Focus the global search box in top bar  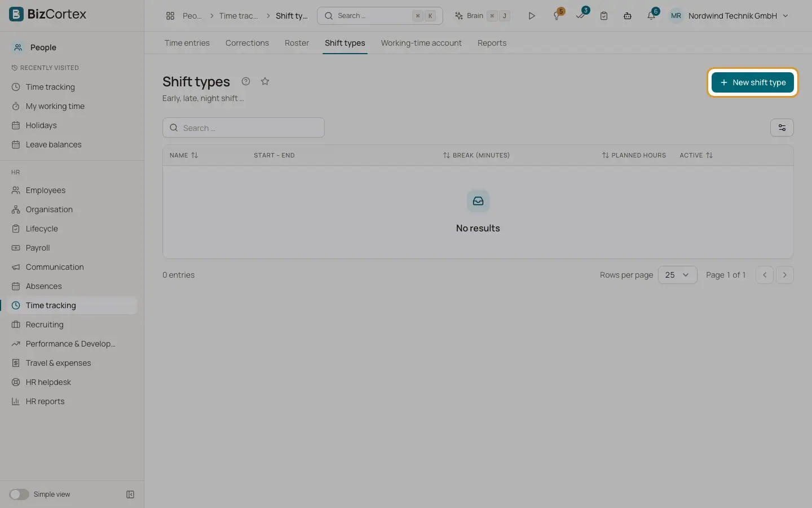380,16
